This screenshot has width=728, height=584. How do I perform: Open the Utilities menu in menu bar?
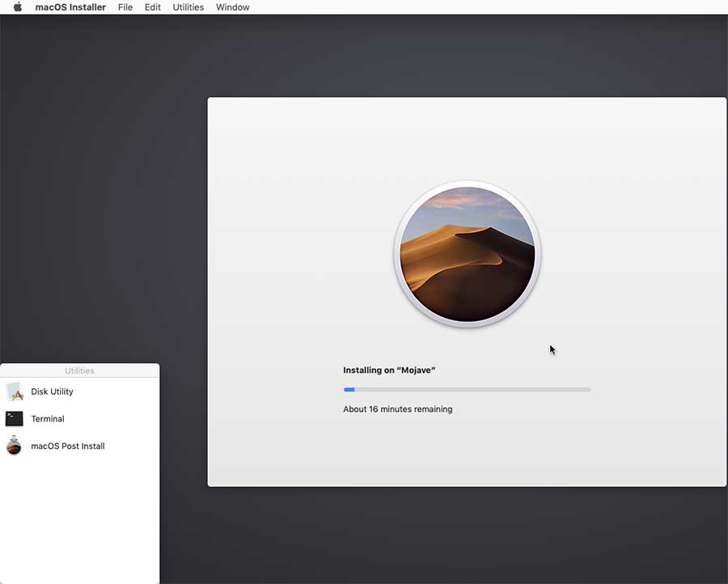coord(188,7)
